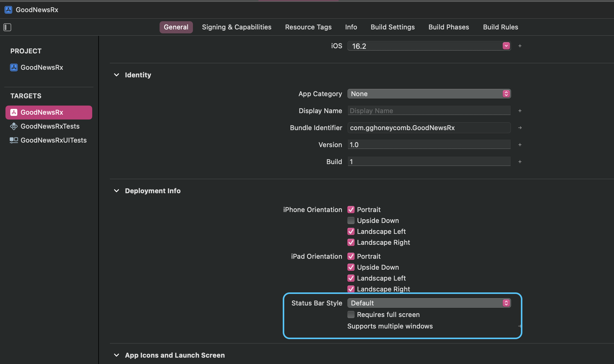Image resolution: width=614 pixels, height=364 pixels.
Task: Open the App Category dropdown
Action: coord(429,94)
